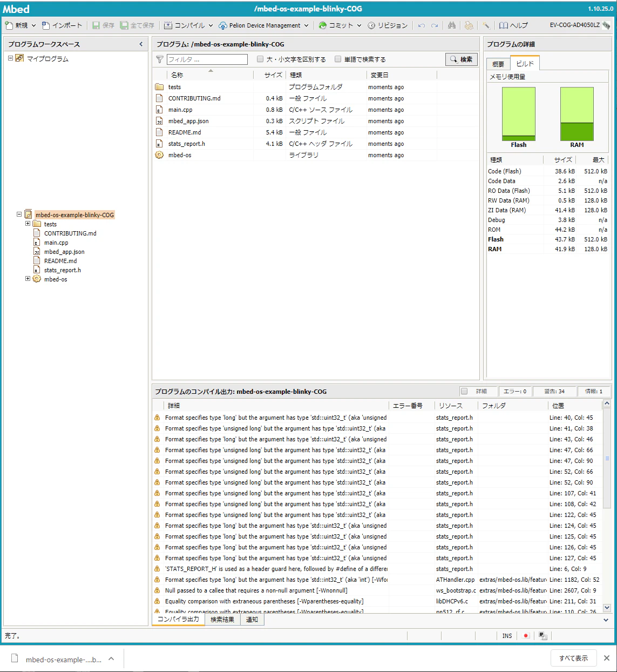Enable 大・小文字を区別する case-sensitive checkbox
617x672 pixels.
[x=260, y=59]
